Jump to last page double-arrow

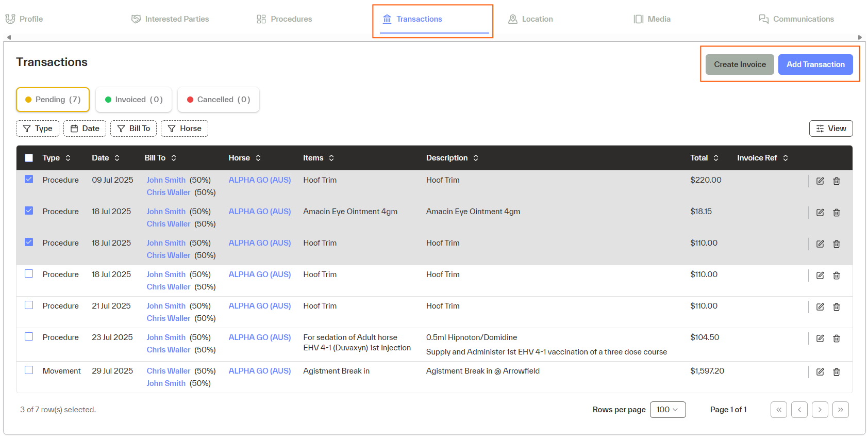840,410
